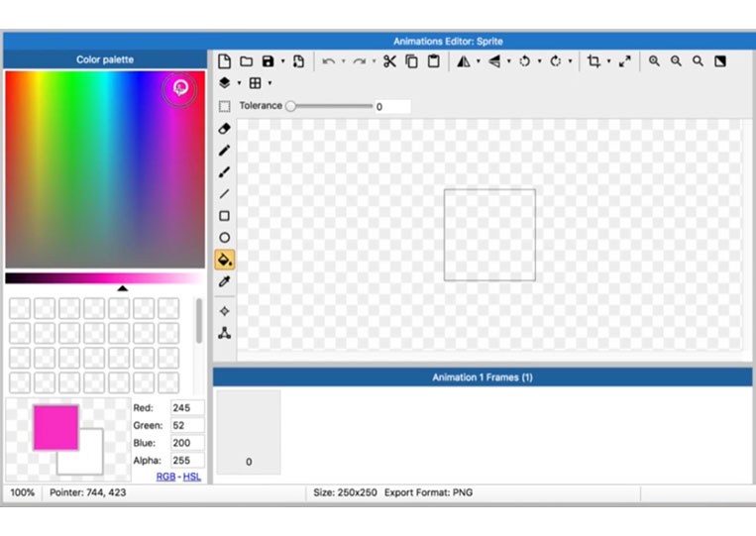
Task: Open the rotate left dropdown arrow
Action: coord(540,61)
